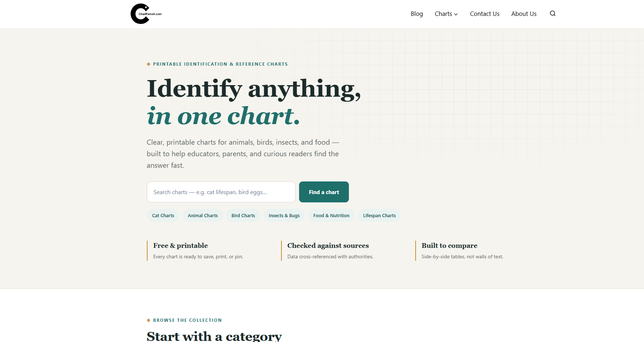Select the Food & Nutrition tag

click(331, 215)
